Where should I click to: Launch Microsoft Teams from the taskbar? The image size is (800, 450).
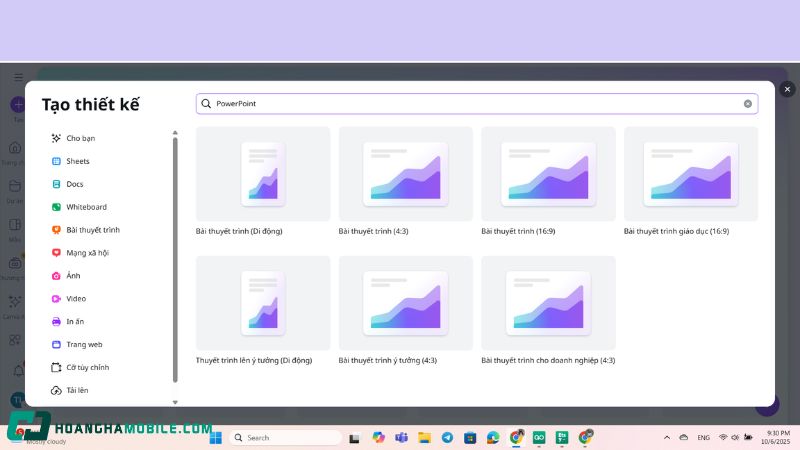tap(402, 437)
